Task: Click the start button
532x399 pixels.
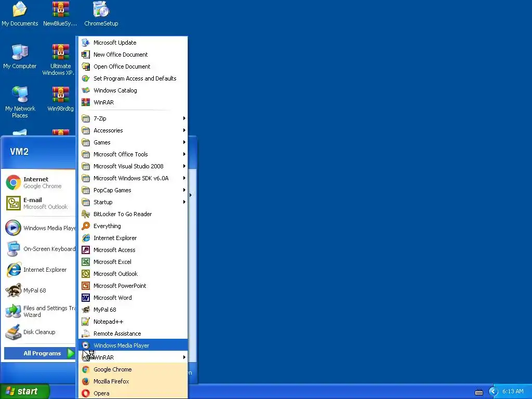Action: tap(25, 391)
